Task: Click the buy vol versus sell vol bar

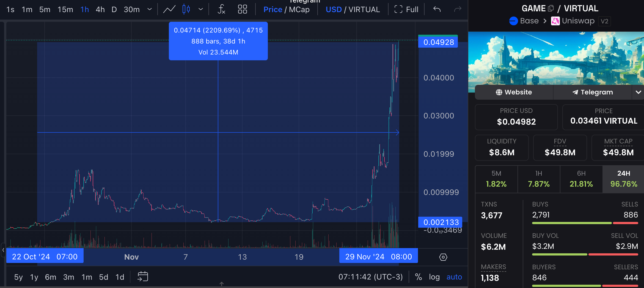Action: tap(585, 254)
